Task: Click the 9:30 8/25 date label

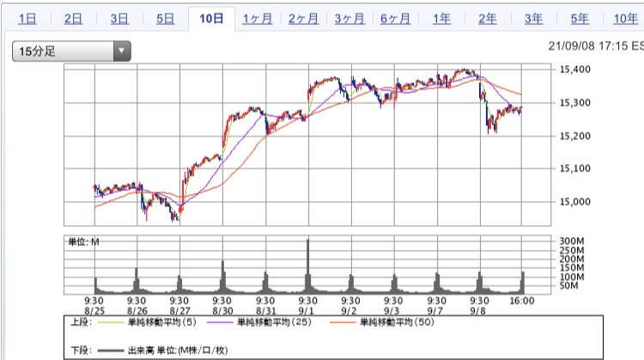Action: 94,306
